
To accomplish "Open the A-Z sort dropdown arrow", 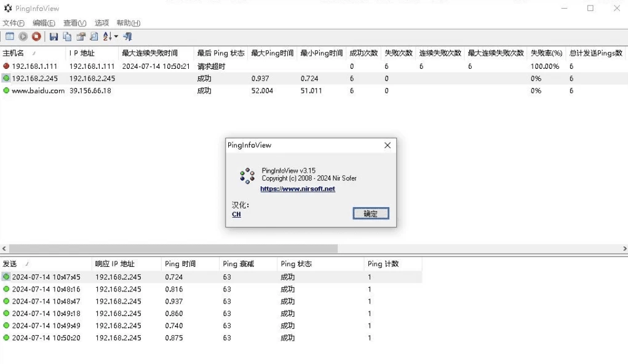I will pyautogui.click(x=116, y=37).
